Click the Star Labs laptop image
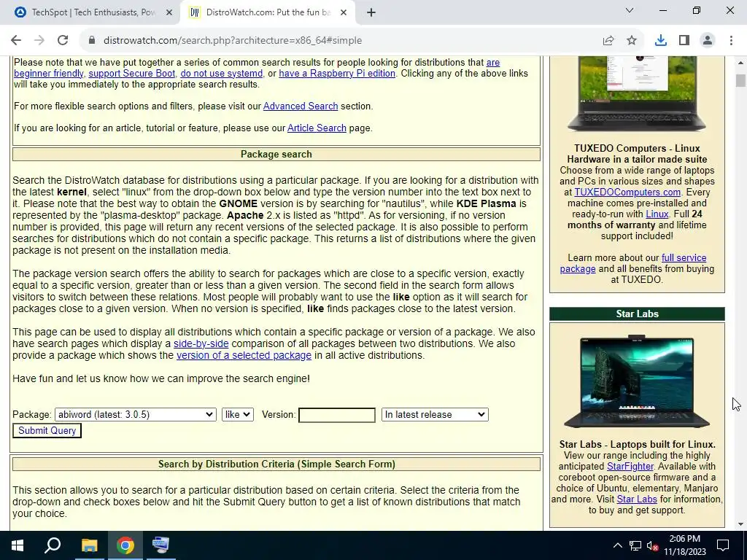This screenshot has width=747, height=560. (x=636, y=382)
